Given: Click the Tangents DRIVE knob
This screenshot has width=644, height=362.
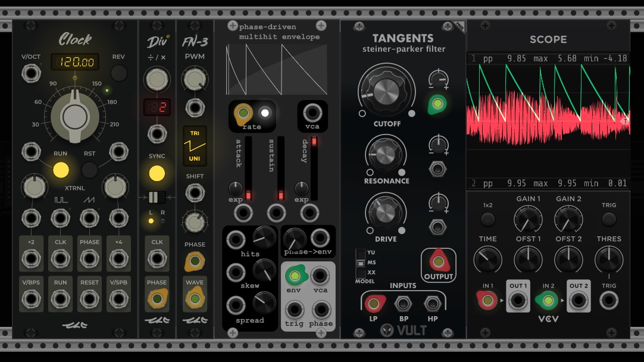Looking at the screenshot, I should 386,213.
